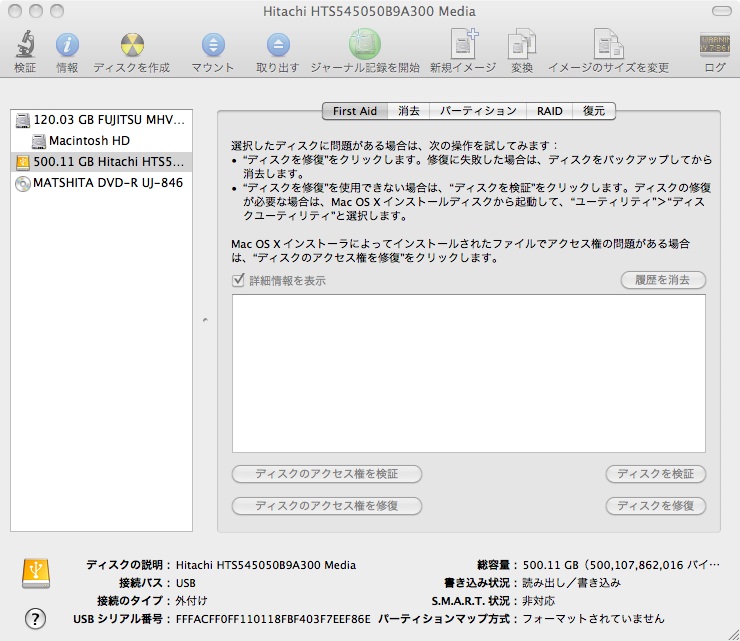Select the Macintosh HD volume
This screenshot has width=740, height=641.
[101, 141]
